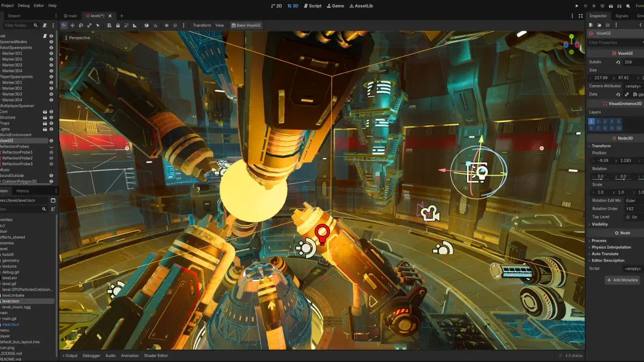Run the project with Play button
Image resolution: width=644 pixels, height=362 pixels.
click(x=577, y=6)
